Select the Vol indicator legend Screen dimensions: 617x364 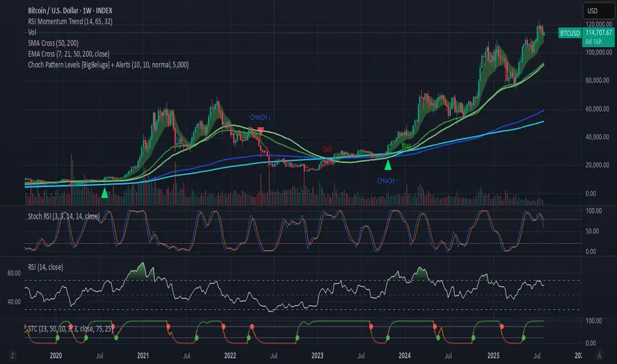coord(32,32)
